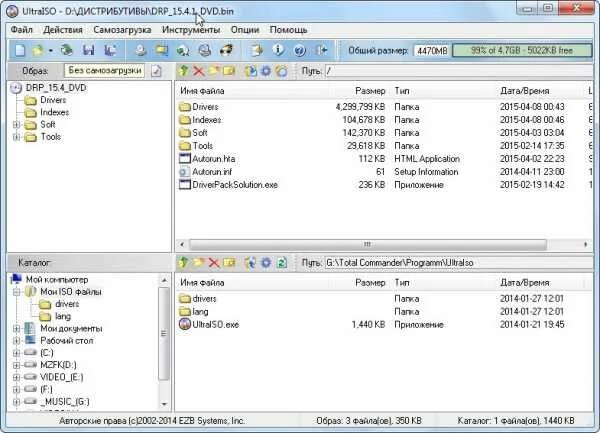Click boot info icon beside Без самозагрузки
The height and width of the screenshot is (433, 600).
point(156,71)
